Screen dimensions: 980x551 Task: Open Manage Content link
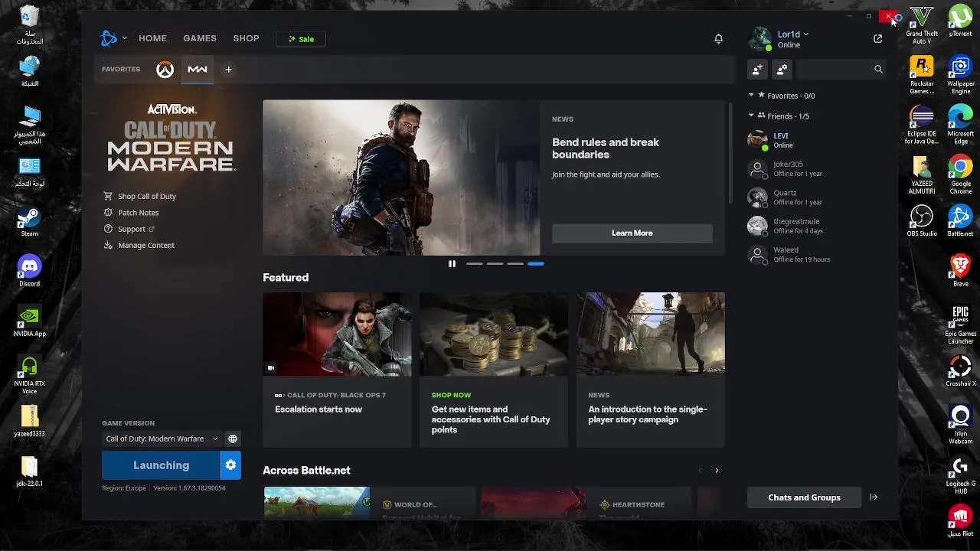coord(139,245)
